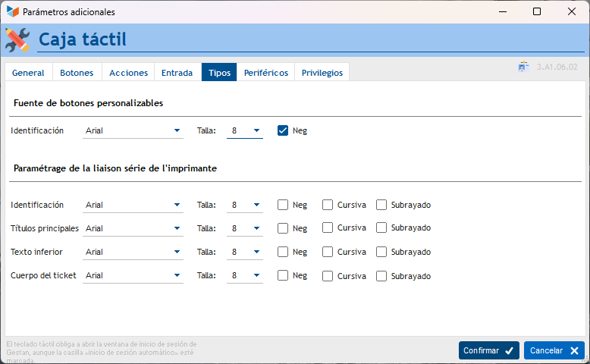Close the Parámetros adicionales window
The image size is (590, 364).
571,12
